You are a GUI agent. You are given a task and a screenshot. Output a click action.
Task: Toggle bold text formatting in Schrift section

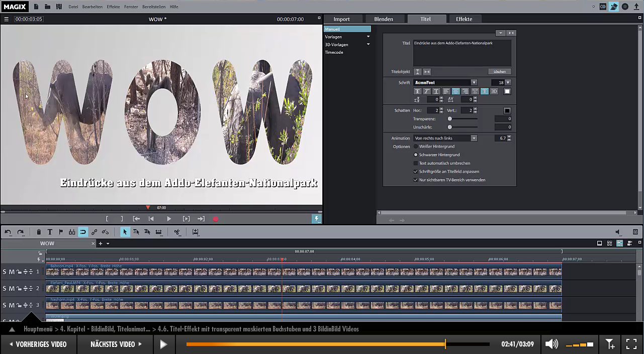coord(417,91)
